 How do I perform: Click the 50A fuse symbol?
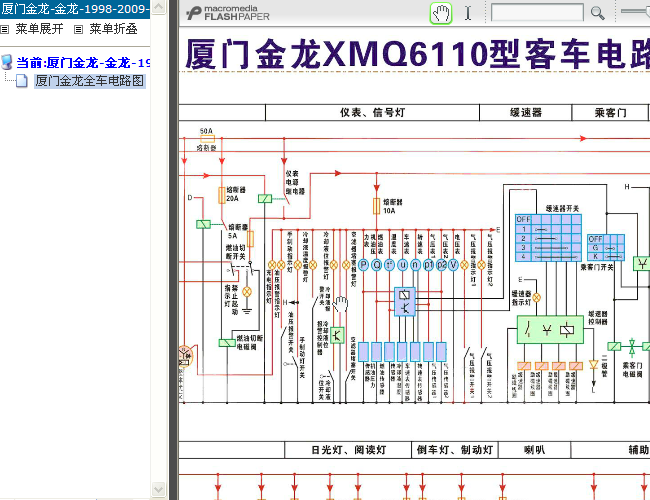click(x=207, y=139)
